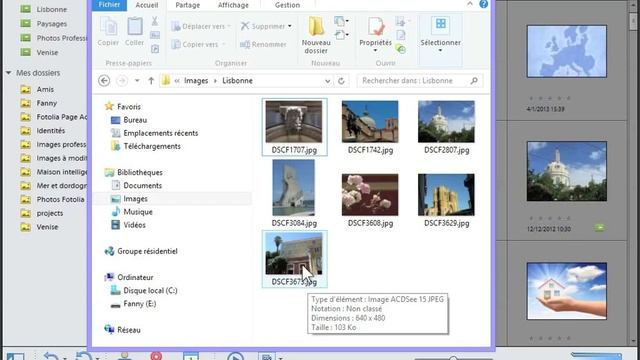The height and width of the screenshot is (360, 640).
Task: Open Copier vers dropdown
Action: [199, 44]
